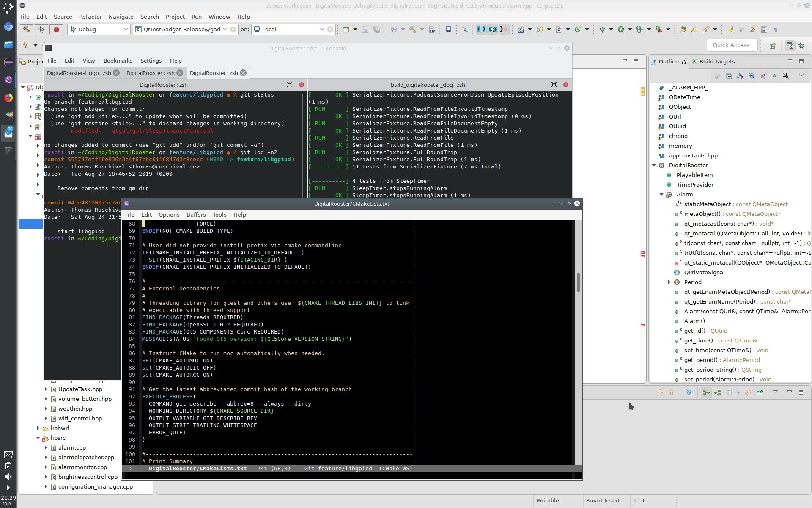
Task: Collapse the libsrc folder in Project Explorer
Action: tap(38, 438)
